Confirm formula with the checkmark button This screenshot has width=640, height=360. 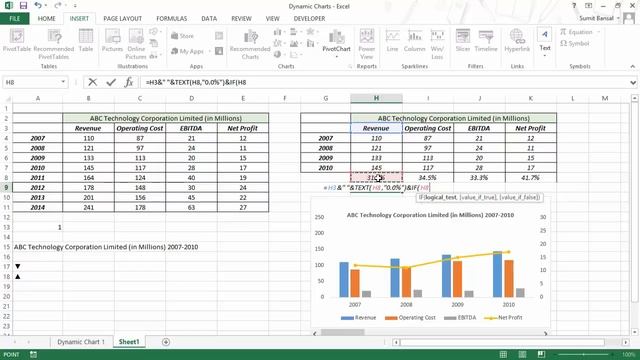click(x=111, y=82)
